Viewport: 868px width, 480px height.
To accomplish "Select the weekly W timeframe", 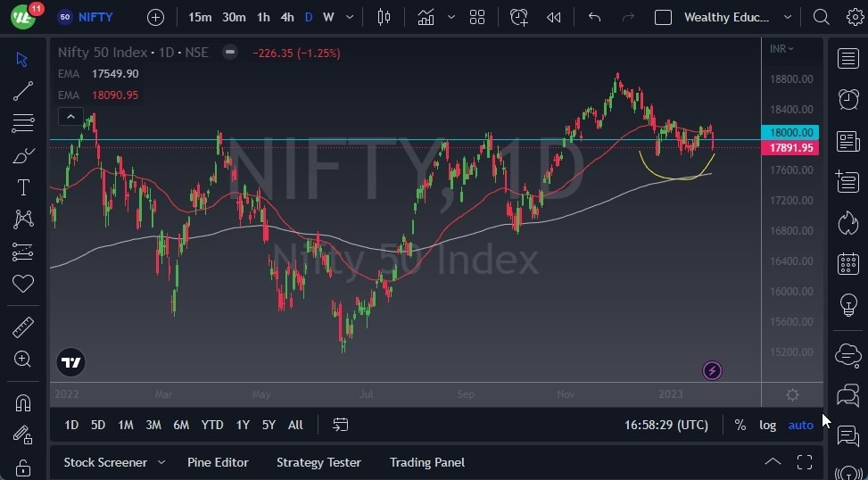I will (328, 18).
